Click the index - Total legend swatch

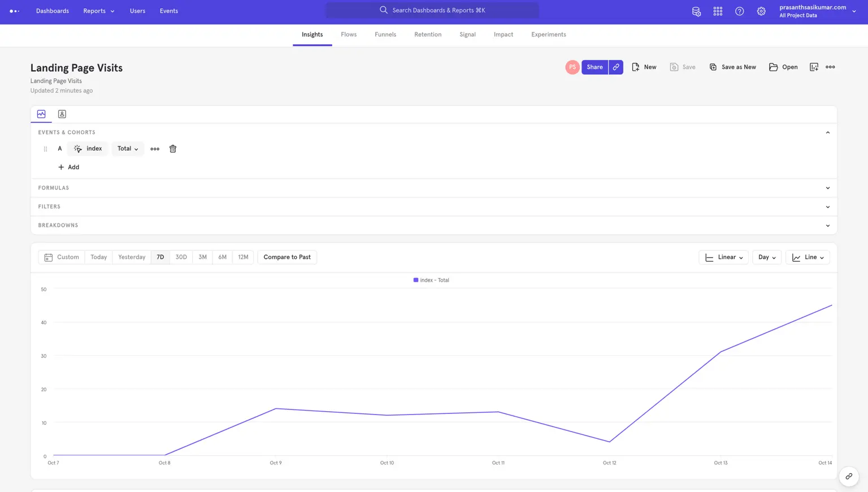coord(416,280)
